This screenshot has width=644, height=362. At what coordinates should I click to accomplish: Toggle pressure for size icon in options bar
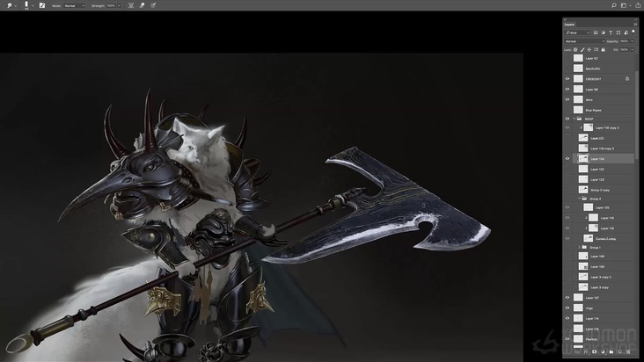(153, 5)
